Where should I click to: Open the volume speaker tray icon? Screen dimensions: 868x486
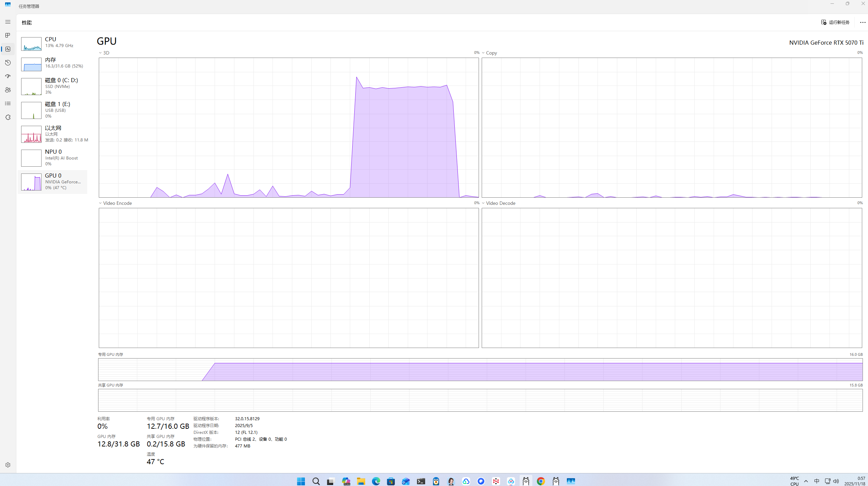click(x=836, y=481)
